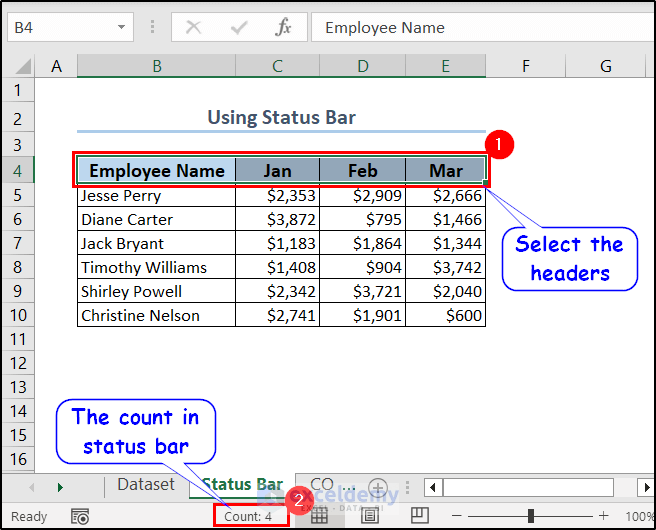This screenshot has height=530, width=656.
Task: Select row 4 header
Action: tap(18, 170)
